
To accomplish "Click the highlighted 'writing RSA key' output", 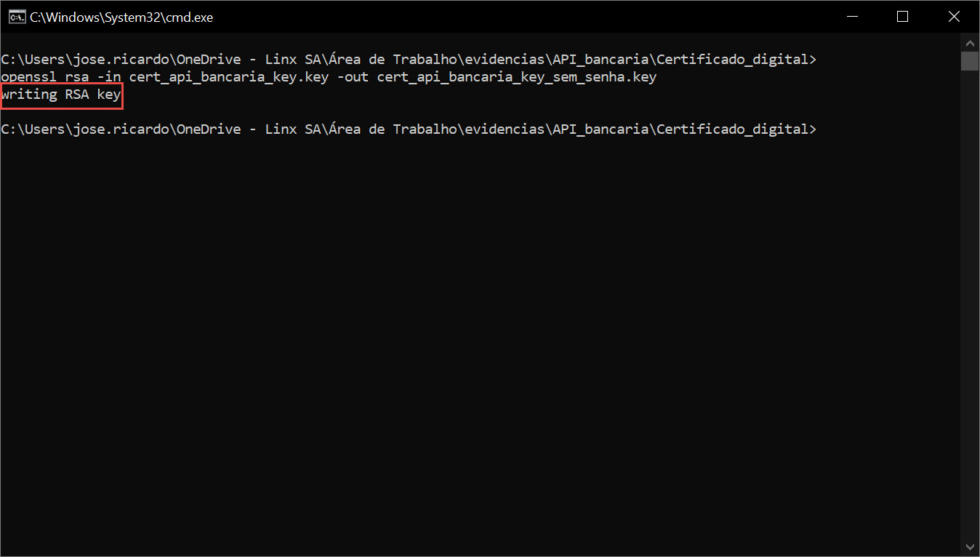I will [62, 95].
